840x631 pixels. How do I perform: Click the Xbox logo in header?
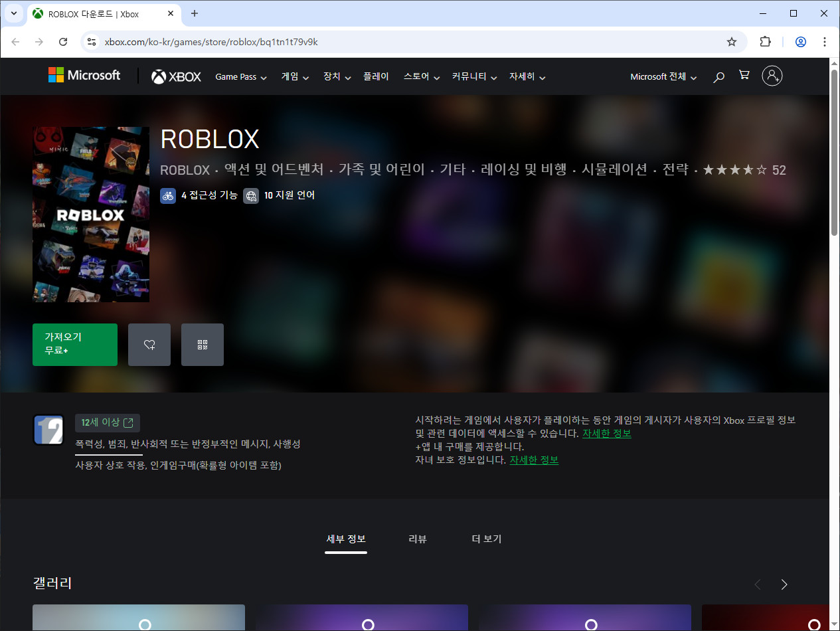coord(176,77)
